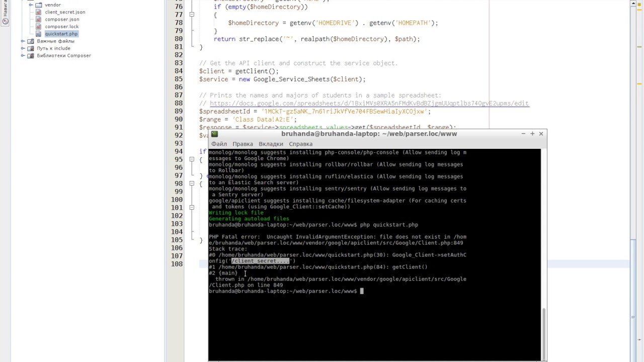Collapse the code fold at line 101

coord(192,208)
